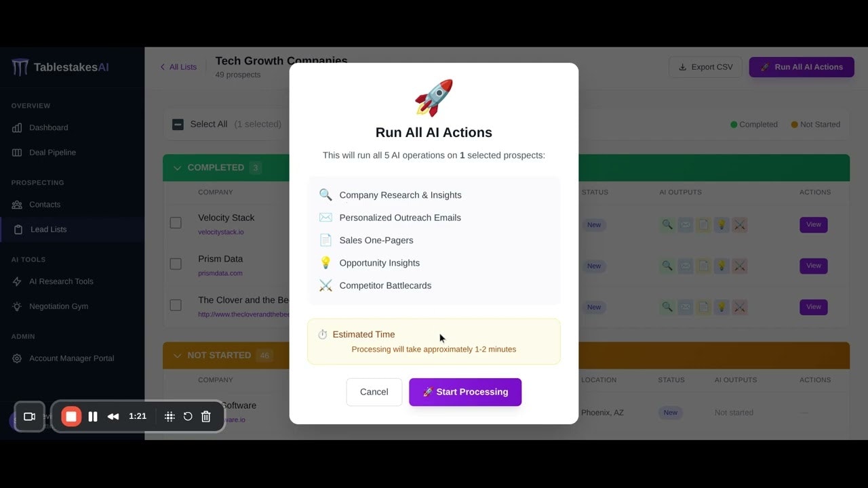Check the Velocity Stack row checkbox
Viewport: 868px width, 488px height.
pyautogui.click(x=176, y=222)
